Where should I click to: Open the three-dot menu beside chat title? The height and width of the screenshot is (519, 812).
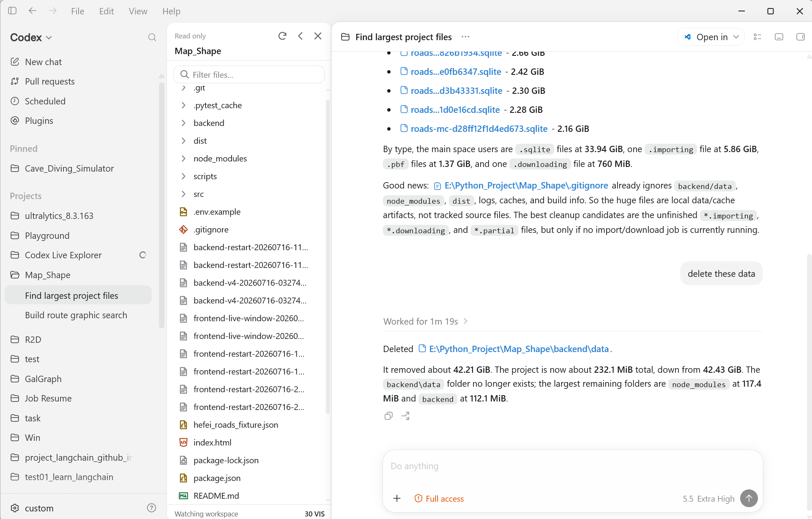(x=465, y=37)
